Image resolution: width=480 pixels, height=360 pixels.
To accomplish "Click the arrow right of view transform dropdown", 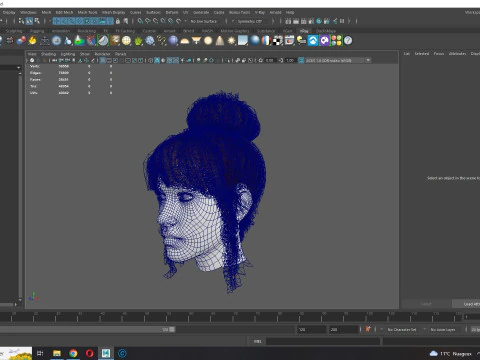I will coord(368,60).
